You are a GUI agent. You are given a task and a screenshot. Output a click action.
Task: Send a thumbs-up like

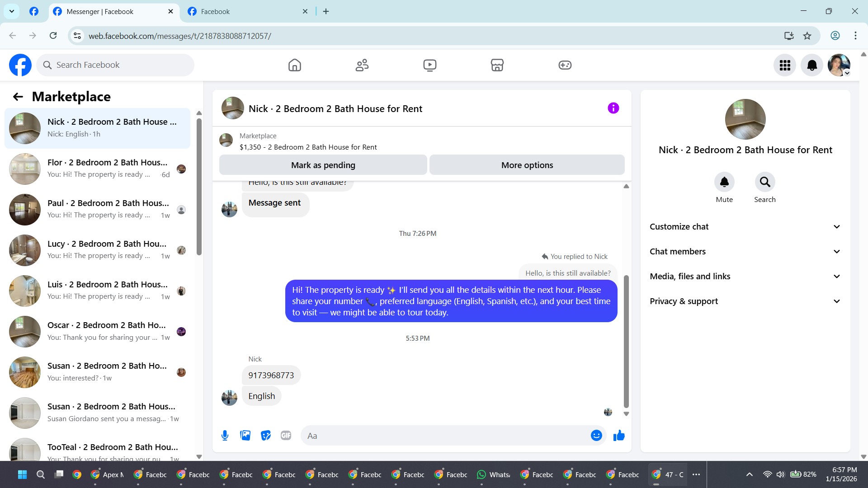coord(619,436)
